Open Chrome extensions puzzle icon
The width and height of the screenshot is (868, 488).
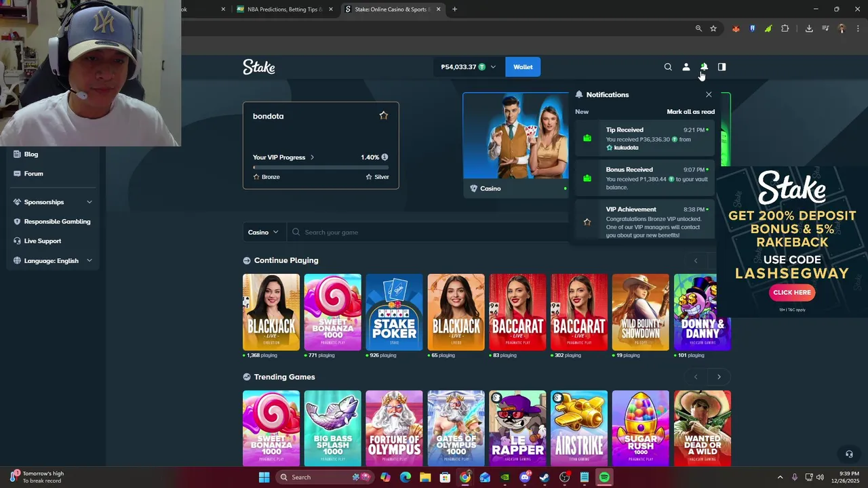coord(785,28)
